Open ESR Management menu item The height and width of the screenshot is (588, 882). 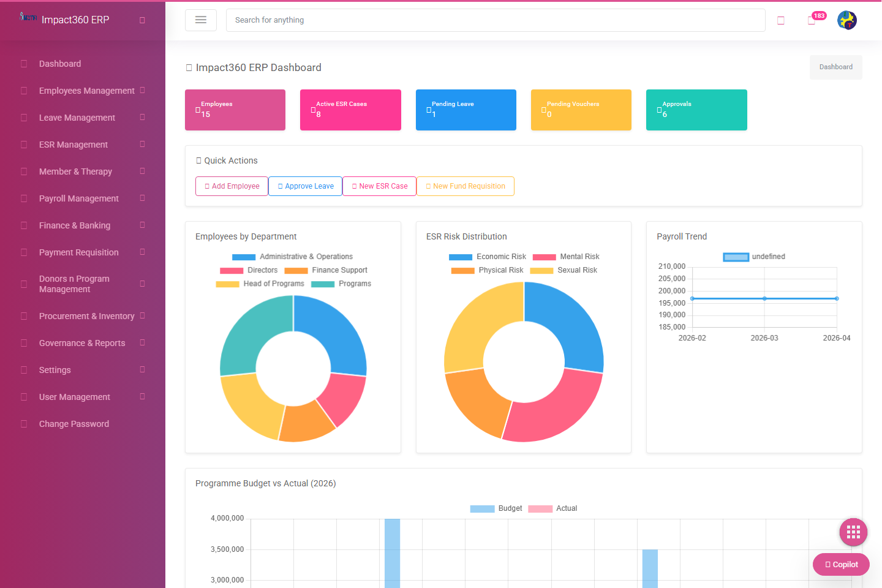(73, 145)
